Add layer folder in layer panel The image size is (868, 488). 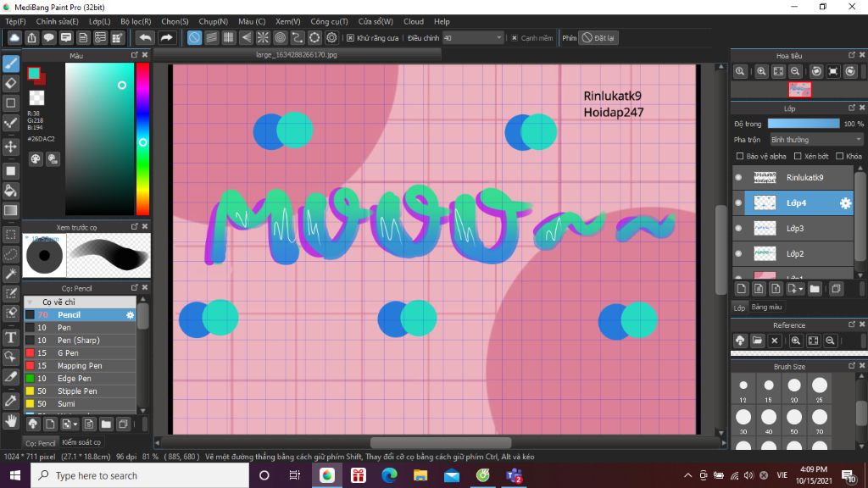(815, 289)
